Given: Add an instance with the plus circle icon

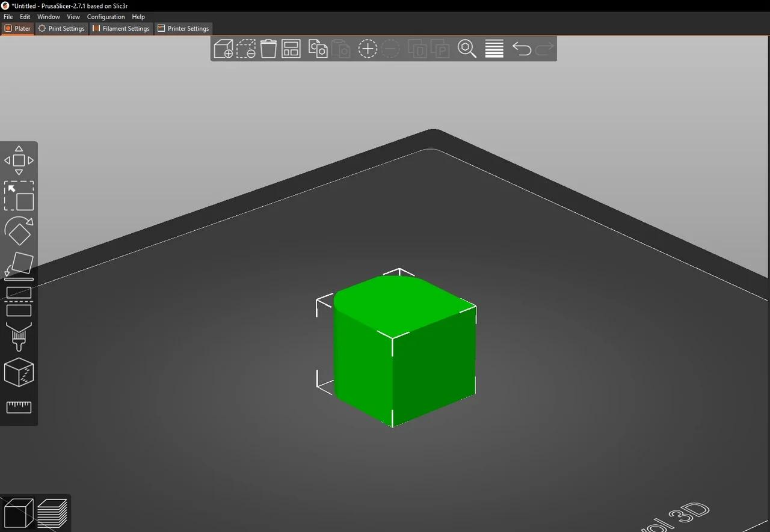Looking at the screenshot, I should point(368,49).
